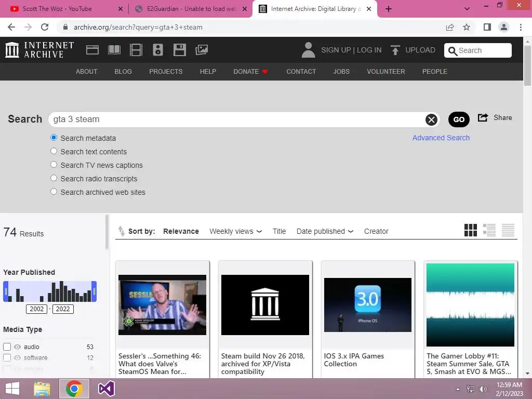Switch to E2Guardian tab
The image size is (532, 399).
coord(191,9)
